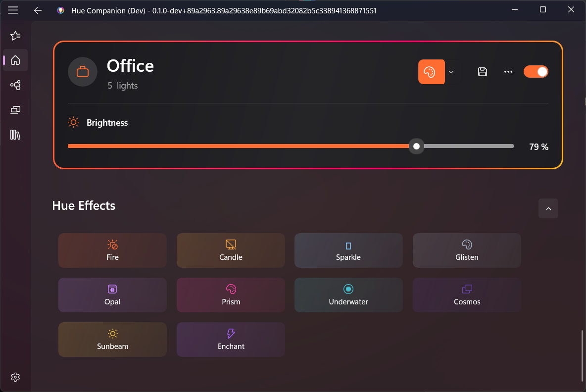This screenshot has width=586, height=392.
Task: Open the Favorites sidebar icon
Action: 15,36
